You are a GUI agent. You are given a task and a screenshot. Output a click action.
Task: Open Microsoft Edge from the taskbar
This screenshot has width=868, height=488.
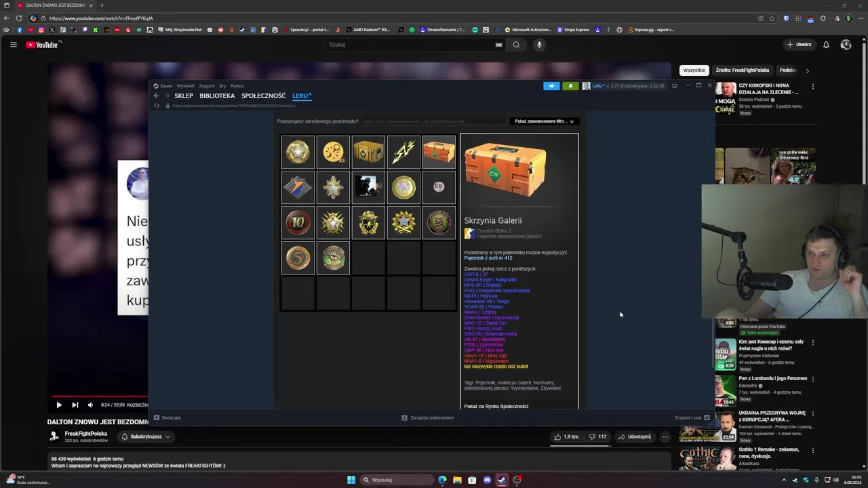click(x=442, y=480)
